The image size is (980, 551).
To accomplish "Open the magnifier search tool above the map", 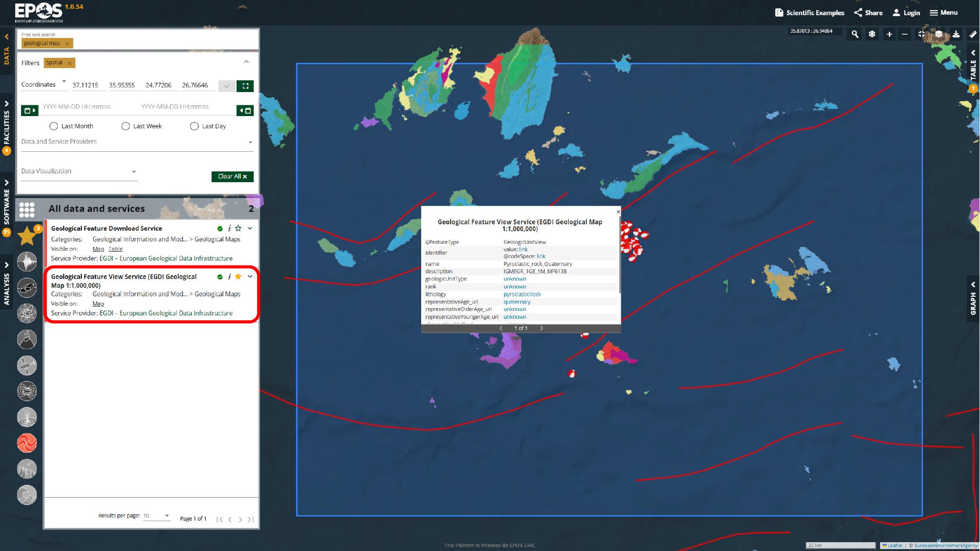I will (x=855, y=34).
